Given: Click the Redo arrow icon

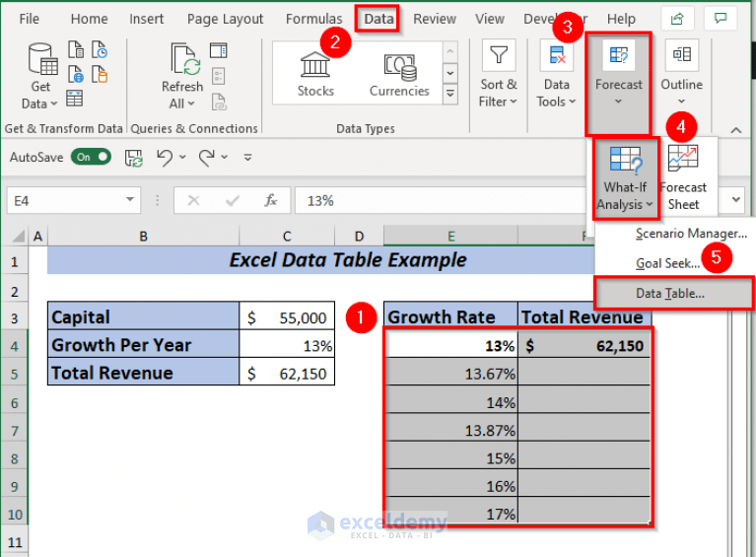Looking at the screenshot, I should pyautogui.click(x=207, y=157).
